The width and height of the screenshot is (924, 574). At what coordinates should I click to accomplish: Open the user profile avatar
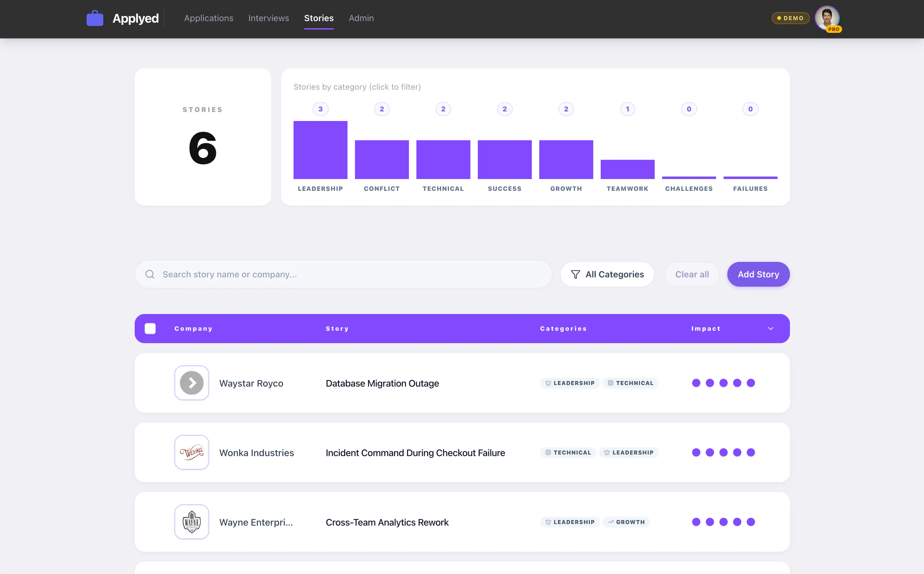point(827,18)
